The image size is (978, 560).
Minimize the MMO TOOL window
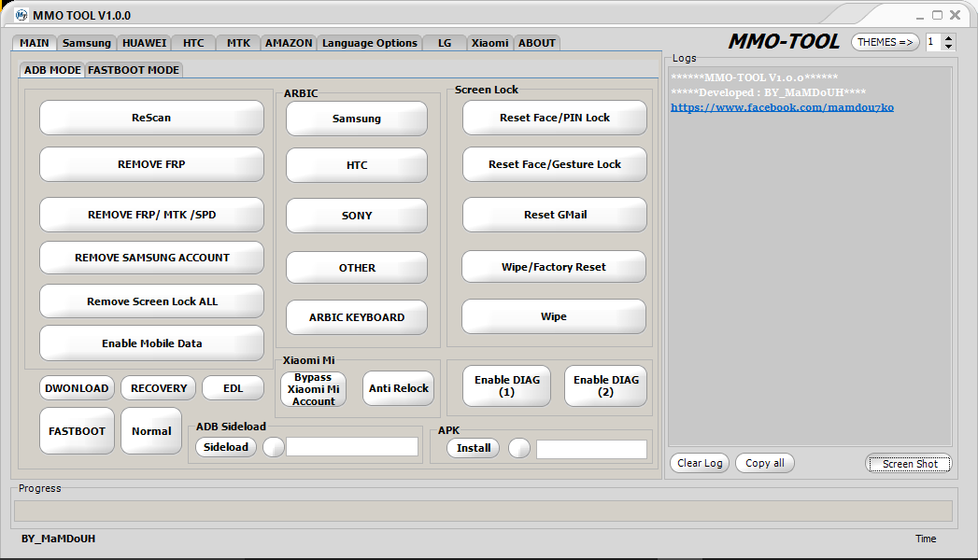point(920,16)
